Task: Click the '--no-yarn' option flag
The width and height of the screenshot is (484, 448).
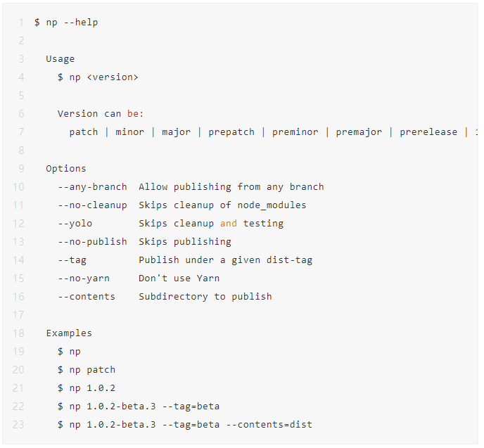Action: click(84, 279)
